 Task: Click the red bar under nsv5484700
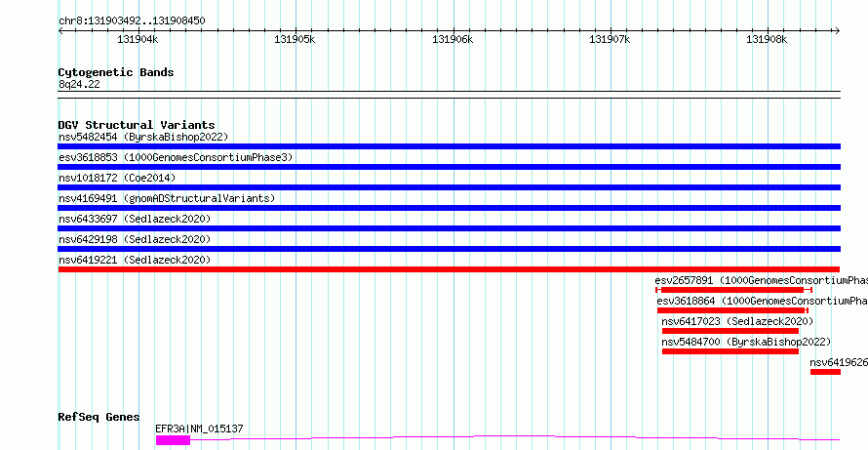pyautogui.click(x=730, y=351)
